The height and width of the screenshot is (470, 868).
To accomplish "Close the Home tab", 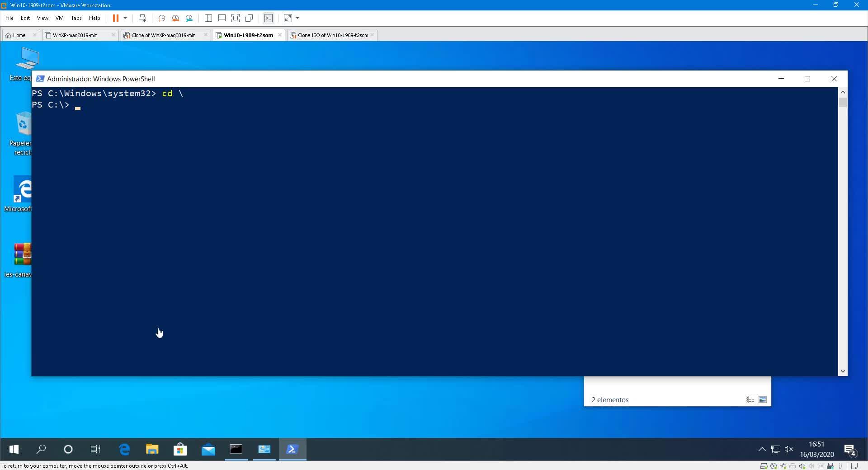I will point(34,35).
